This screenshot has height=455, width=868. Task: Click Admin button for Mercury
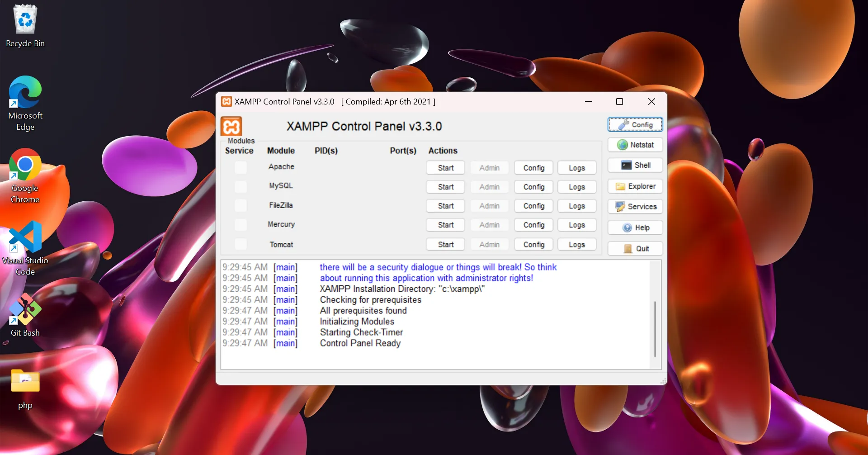[490, 225]
